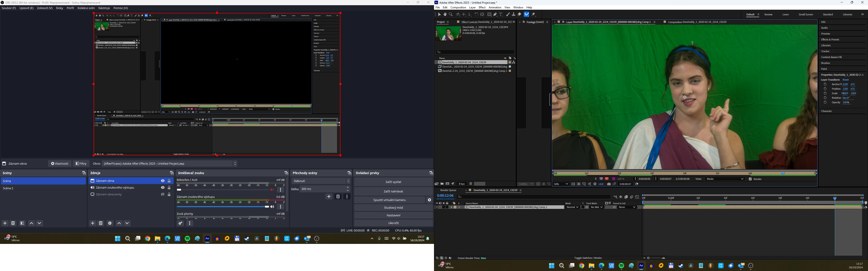Click Začít nahrávat button
The height and width of the screenshot is (271, 868).
coord(393,191)
